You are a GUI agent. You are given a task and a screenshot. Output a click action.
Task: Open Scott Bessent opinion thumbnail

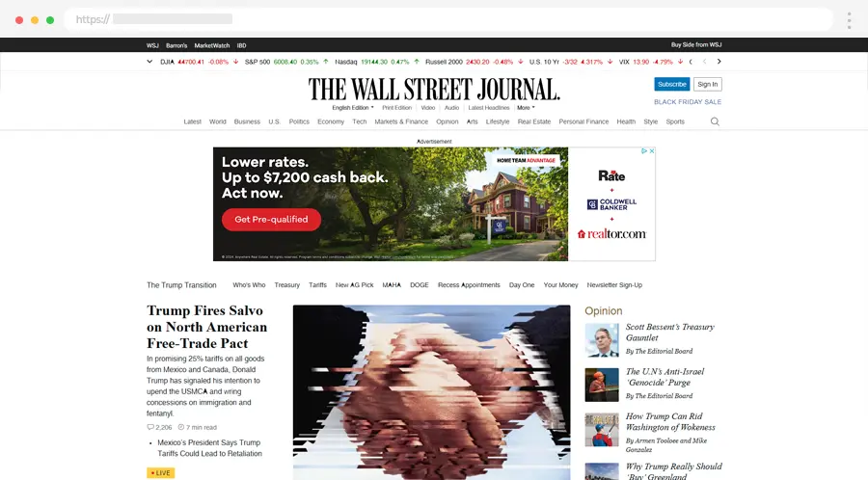(602, 340)
